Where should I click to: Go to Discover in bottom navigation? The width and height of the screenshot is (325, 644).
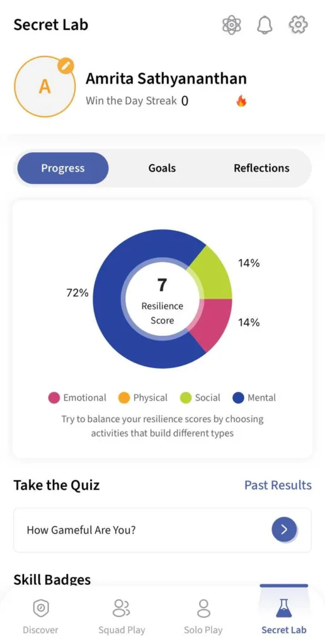[x=40, y=615]
